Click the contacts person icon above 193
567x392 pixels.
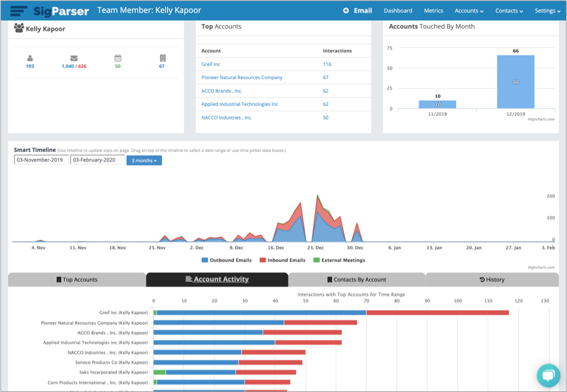[30, 58]
